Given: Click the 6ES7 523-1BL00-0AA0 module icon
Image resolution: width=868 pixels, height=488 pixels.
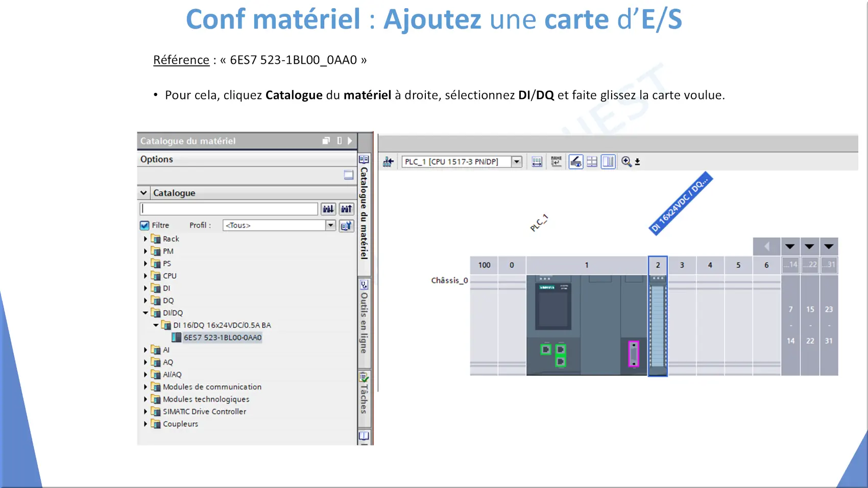Looking at the screenshot, I should click(x=176, y=337).
